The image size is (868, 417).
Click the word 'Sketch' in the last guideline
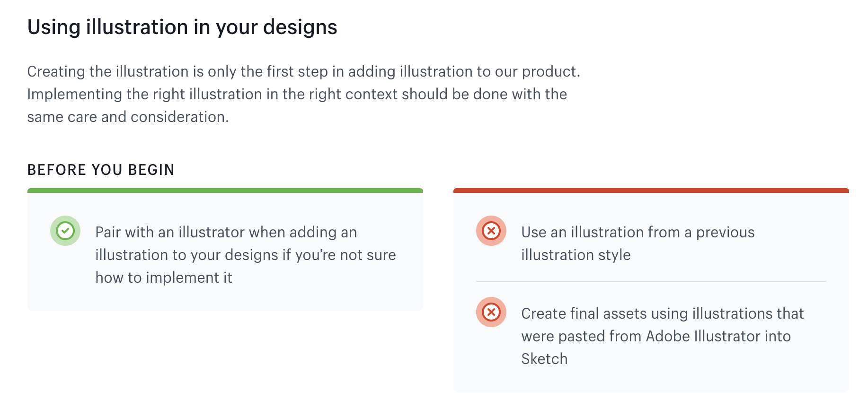coord(544,359)
